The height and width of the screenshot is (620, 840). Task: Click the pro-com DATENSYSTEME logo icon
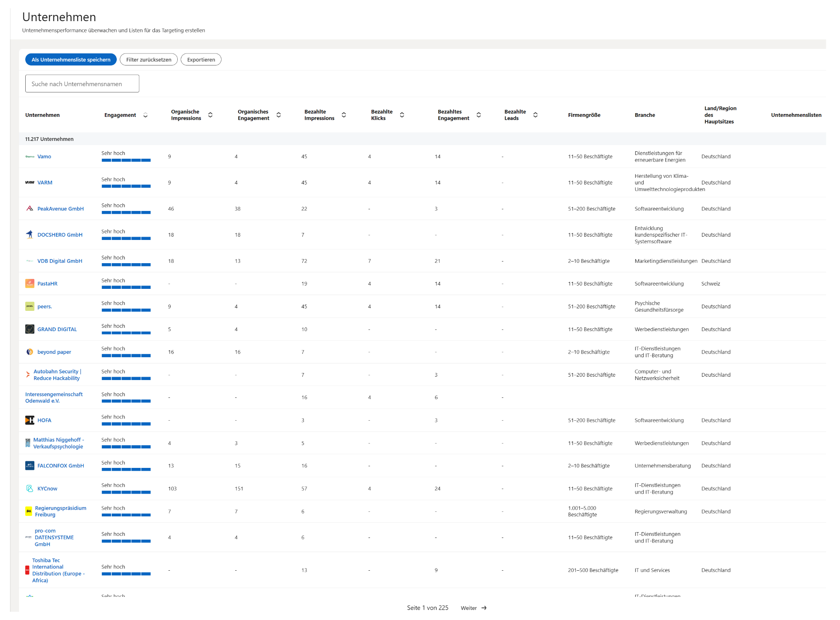[29, 538]
